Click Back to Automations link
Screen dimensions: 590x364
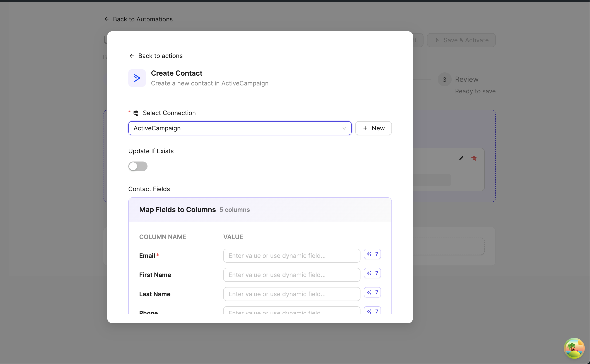tap(138, 19)
